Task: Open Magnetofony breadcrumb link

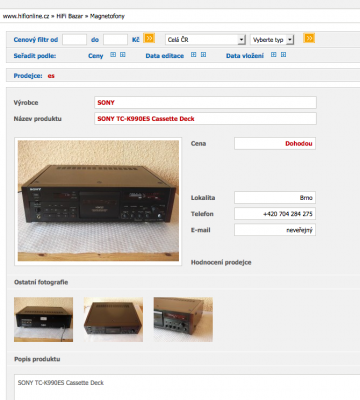Action: [107, 16]
